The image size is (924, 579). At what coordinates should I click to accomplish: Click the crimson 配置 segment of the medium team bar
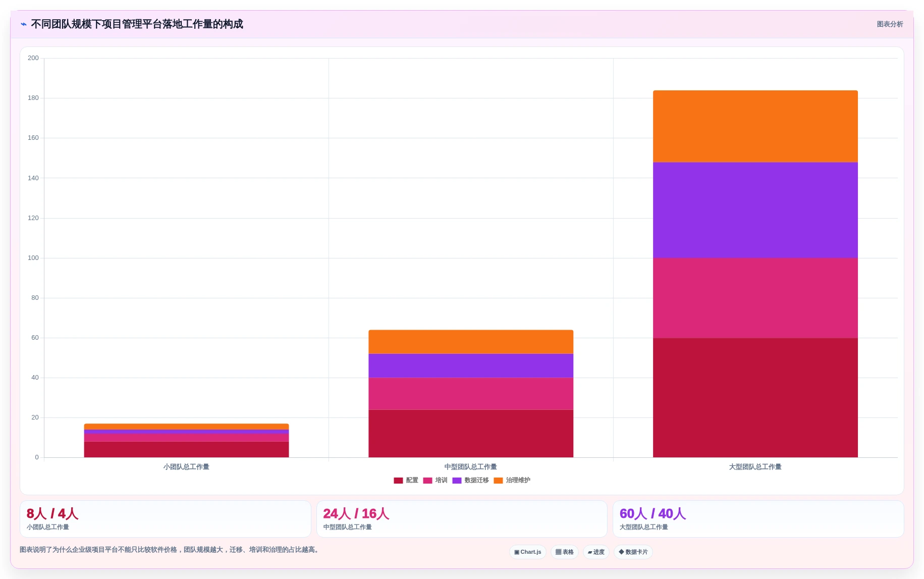click(471, 434)
